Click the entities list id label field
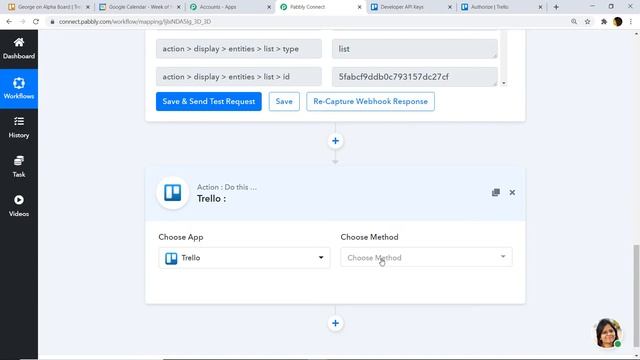 click(x=238, y=76)
